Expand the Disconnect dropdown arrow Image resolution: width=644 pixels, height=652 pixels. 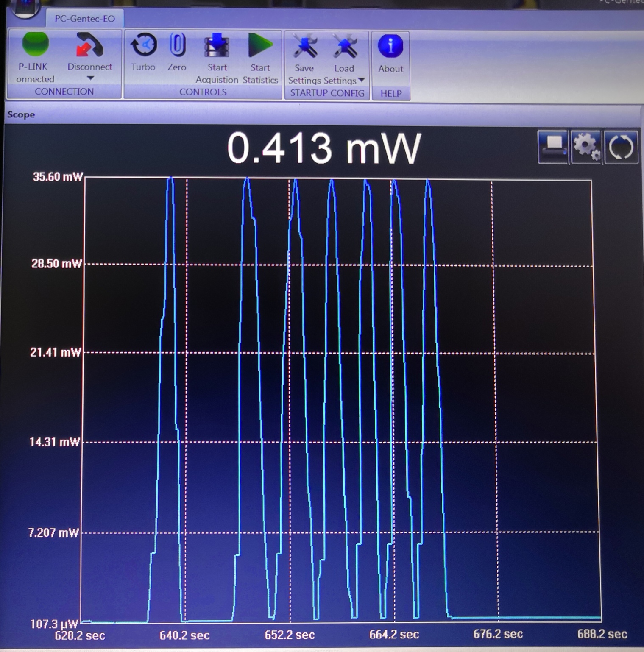click(90, 78)
